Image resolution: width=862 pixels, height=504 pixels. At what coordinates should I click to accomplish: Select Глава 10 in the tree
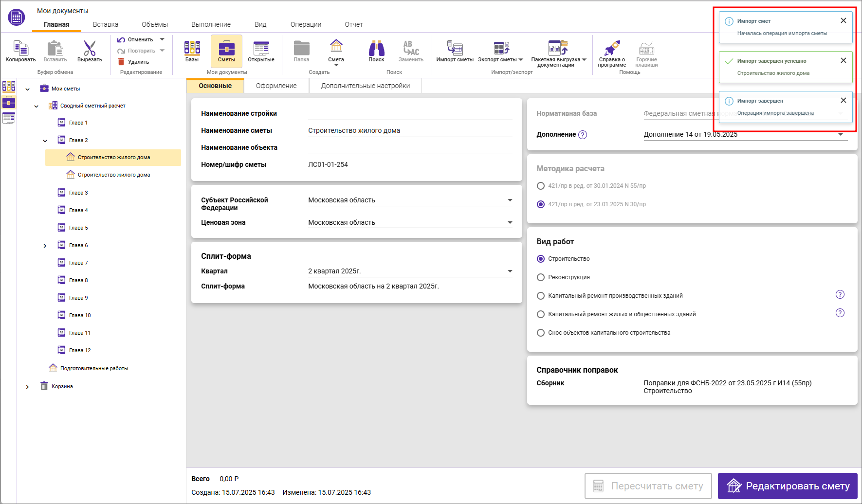[80, 315]
